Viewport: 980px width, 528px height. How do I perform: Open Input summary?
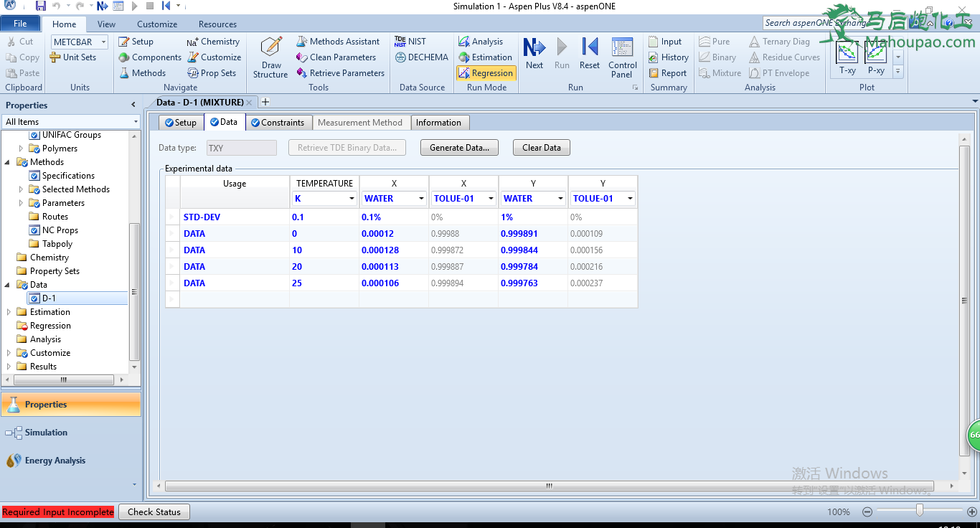[x=665, y=42]
